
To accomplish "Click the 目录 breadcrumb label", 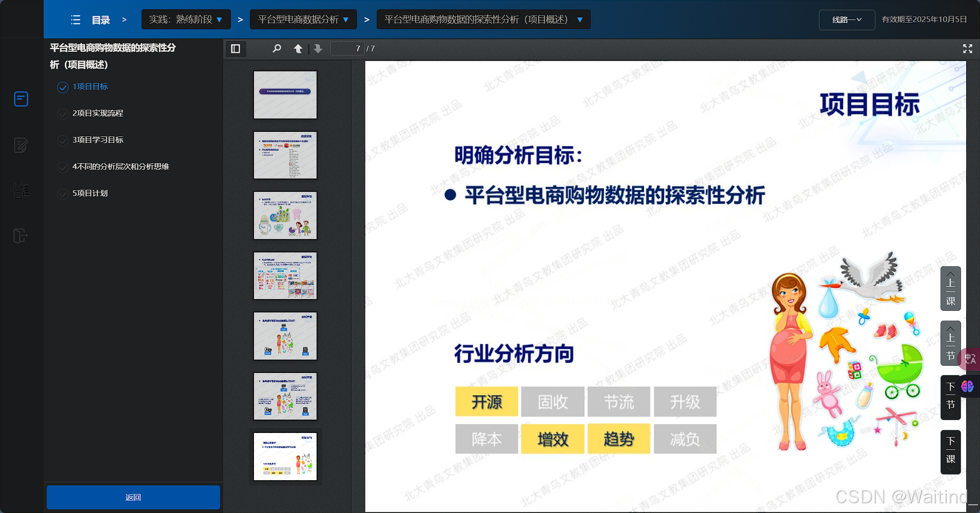I will click(101, 20).
